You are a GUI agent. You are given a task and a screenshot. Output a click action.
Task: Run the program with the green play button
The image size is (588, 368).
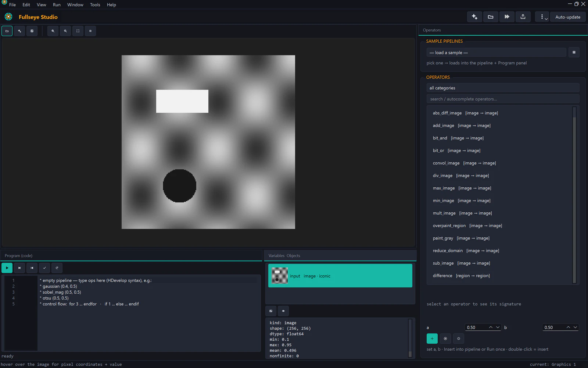7,268
